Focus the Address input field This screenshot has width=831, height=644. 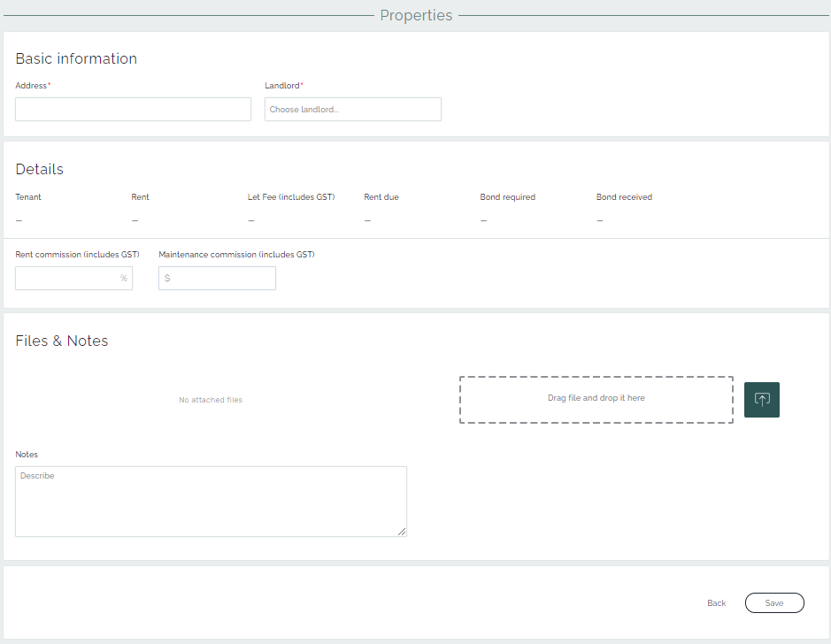(133, 110)
